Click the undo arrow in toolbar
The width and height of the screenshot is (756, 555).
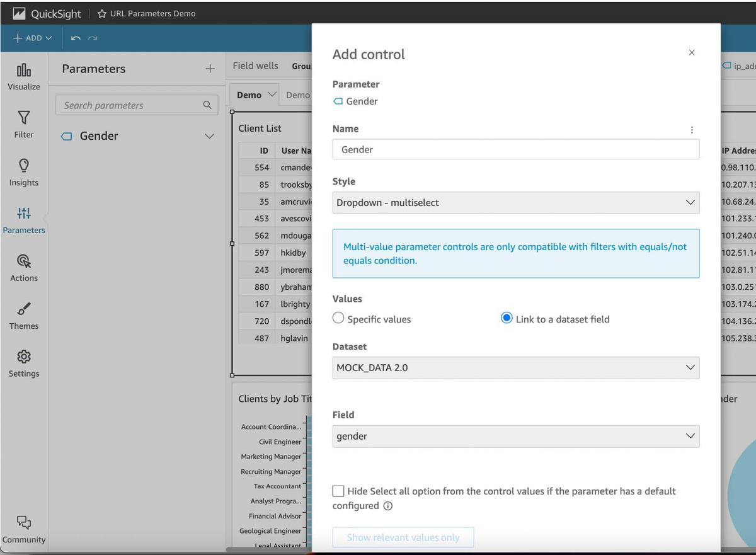(76, 38)
